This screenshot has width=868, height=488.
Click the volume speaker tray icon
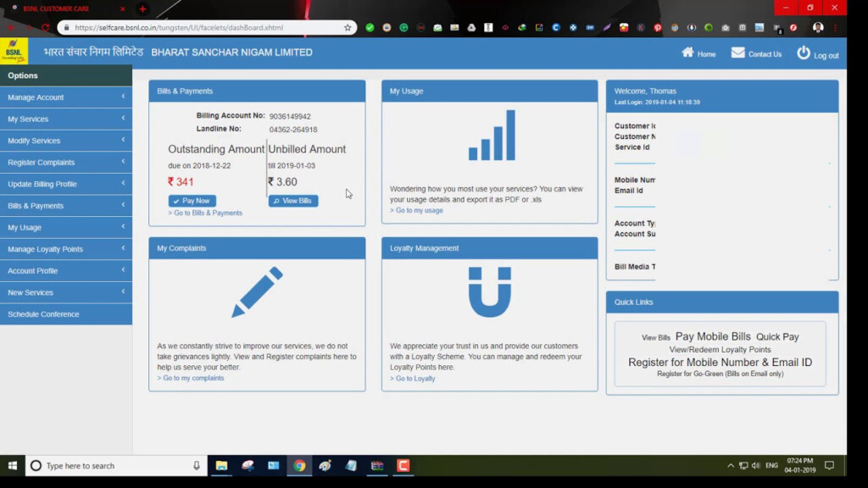click(x=755, y=465)
